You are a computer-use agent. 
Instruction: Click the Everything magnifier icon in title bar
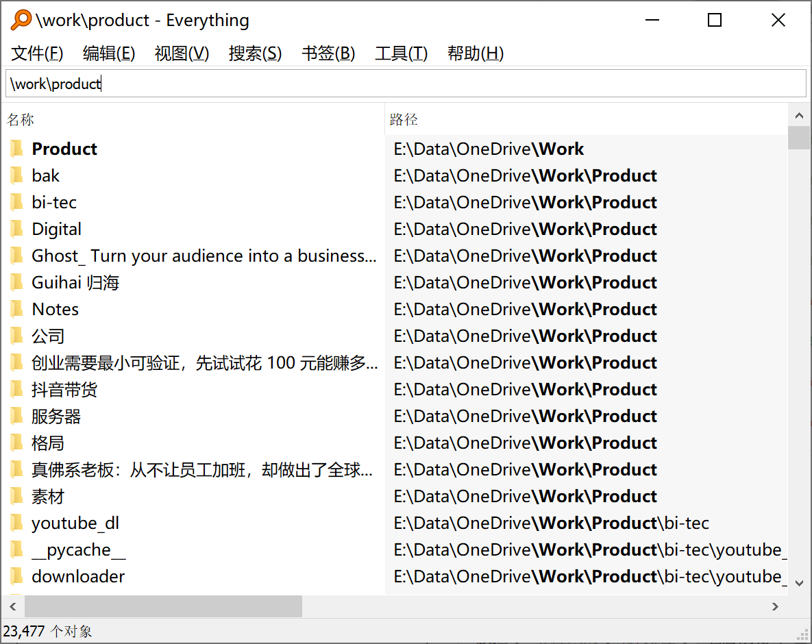[21, 21]
